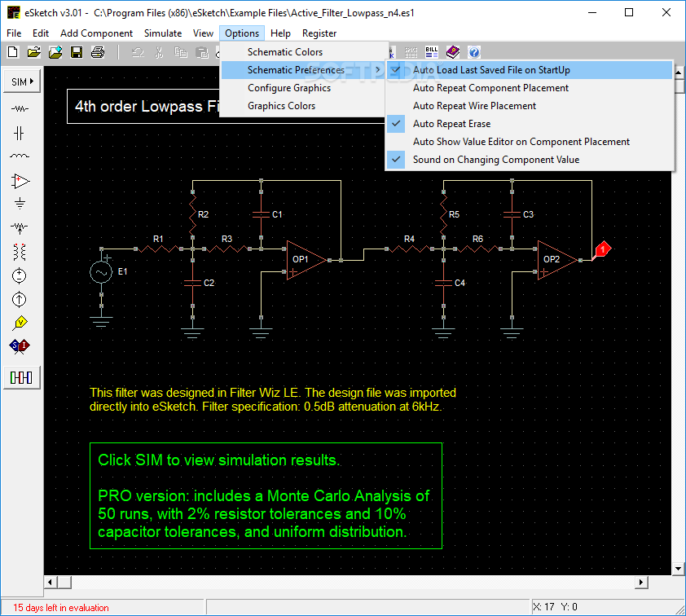This screenshot has width=686, height=616.
Task: Open the Register menu
Action: pos(319,33)
